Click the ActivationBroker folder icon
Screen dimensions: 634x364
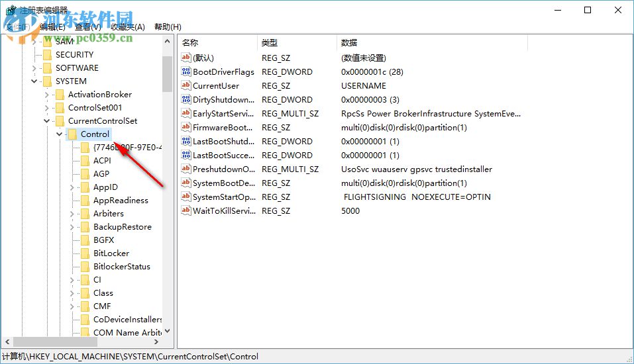(60, 95)
